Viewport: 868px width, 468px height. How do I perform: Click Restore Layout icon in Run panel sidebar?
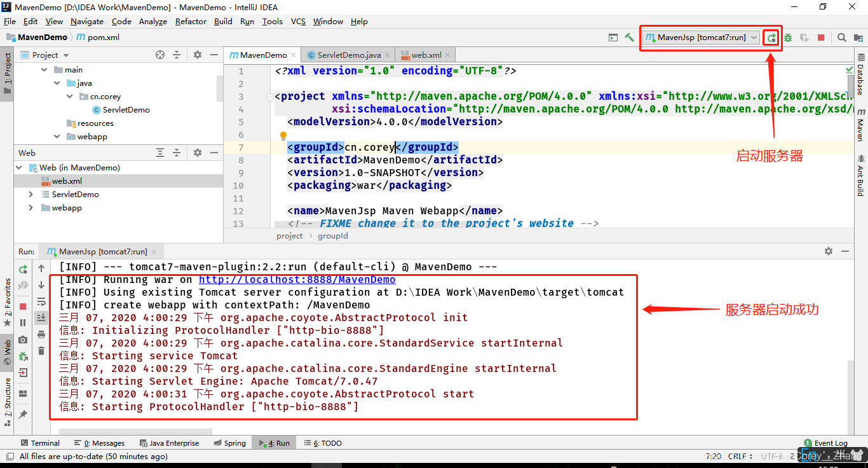tap(23, 393)
